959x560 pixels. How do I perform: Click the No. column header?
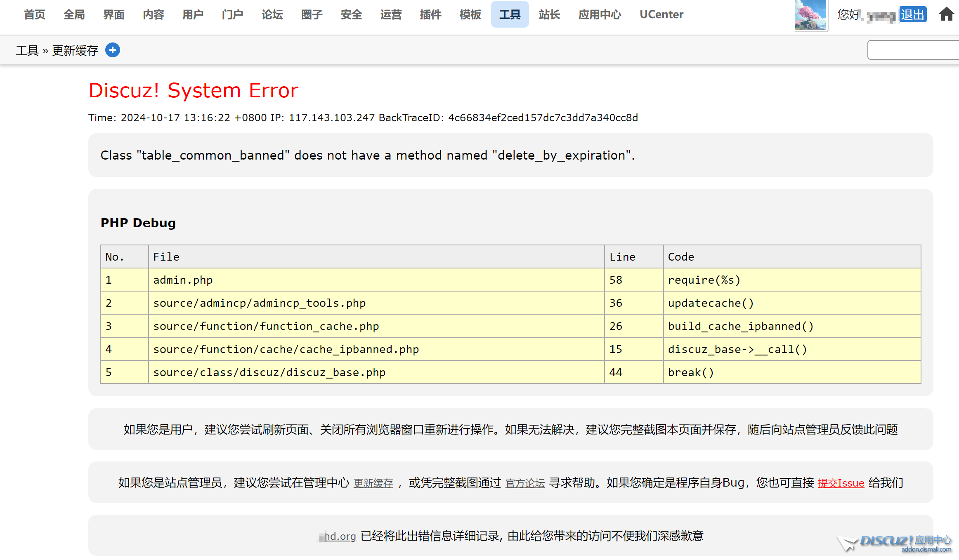pyautogui.click(x=125, y=257)
